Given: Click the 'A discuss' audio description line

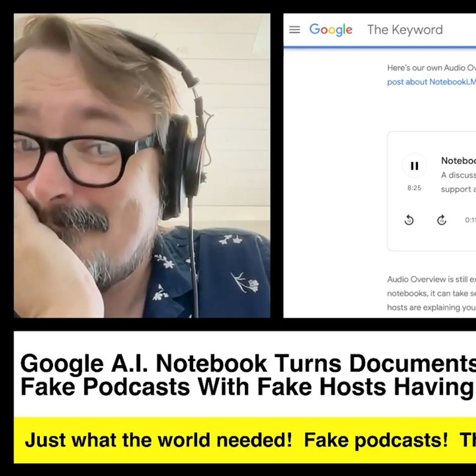Looking at the screenshot, I should click(x=458, y=175).
